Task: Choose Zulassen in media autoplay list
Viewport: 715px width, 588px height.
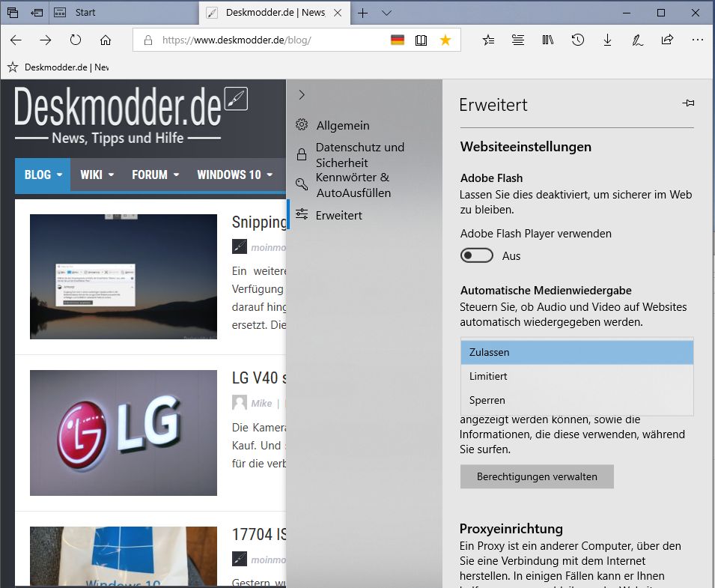Action: (576, 352)
